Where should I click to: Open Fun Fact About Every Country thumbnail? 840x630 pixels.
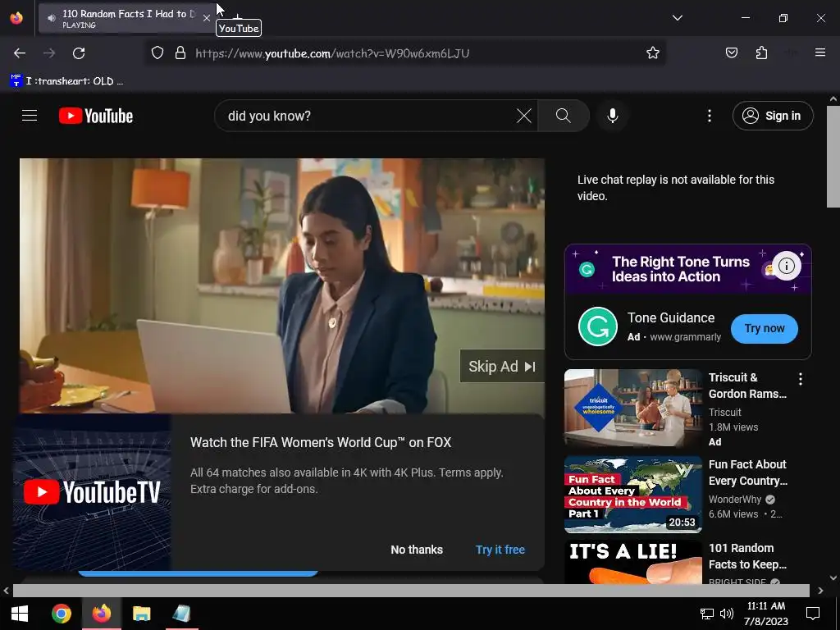633,495
